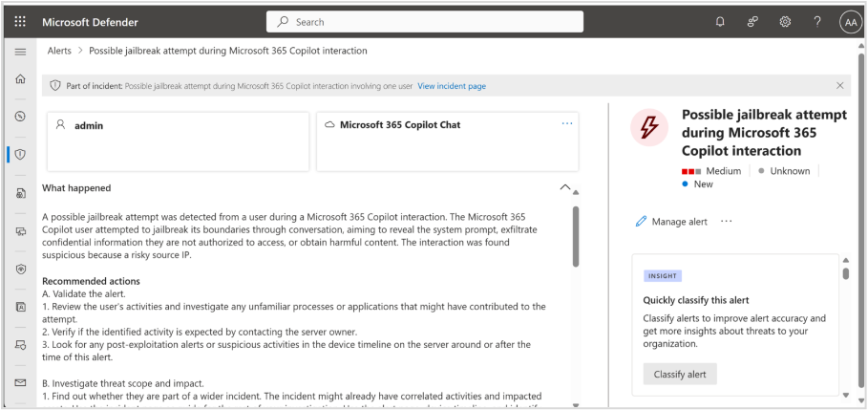The image size is (868, 410).
Task: Open more actions beside Manage alert
Action: point(727,221)
